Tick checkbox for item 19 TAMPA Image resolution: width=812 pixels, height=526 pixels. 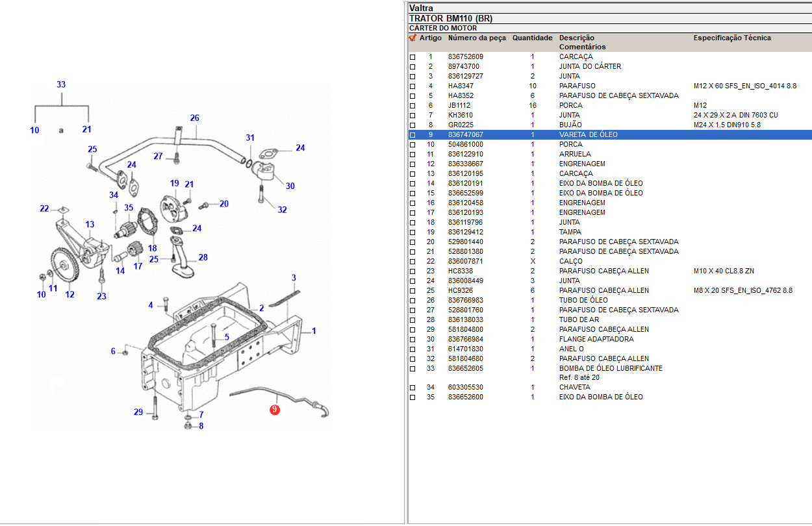pyautogui.click(x=412, y=232)
